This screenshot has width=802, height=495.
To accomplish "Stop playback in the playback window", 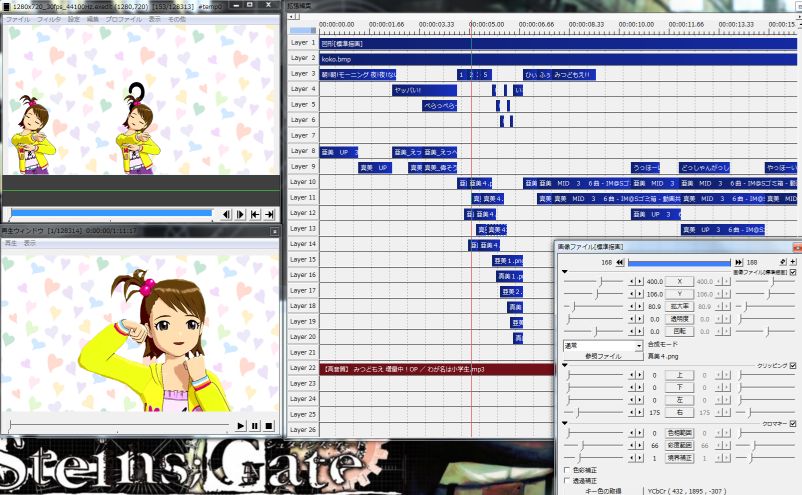I will 269,425.
